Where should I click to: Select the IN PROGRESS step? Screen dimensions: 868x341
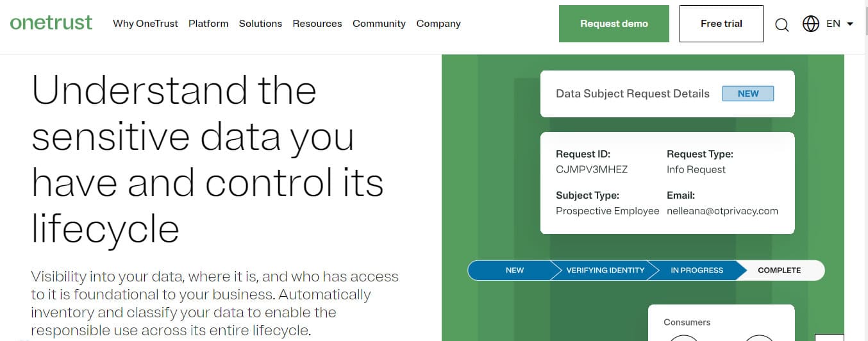(x=696, y=270)
